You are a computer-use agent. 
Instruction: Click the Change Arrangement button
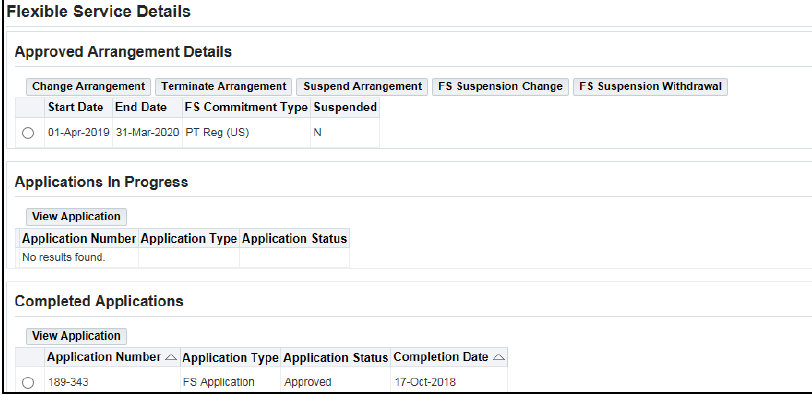coord(89,87)
